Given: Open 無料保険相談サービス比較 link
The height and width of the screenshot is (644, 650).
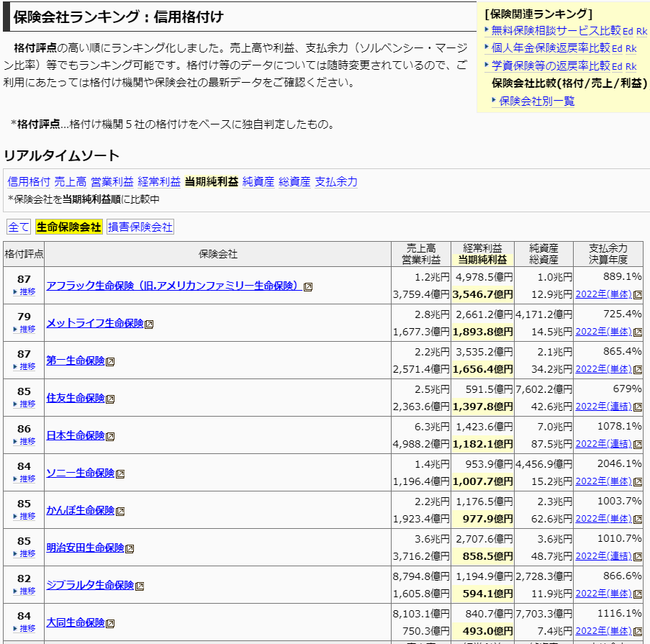Looking at the screenshot, I should click(556, 31).
